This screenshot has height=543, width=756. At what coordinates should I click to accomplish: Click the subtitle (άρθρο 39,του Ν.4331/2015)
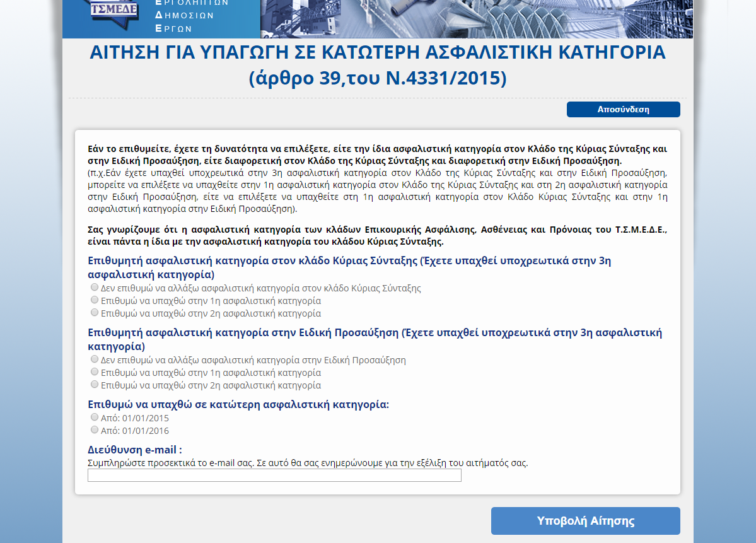tap(378, 78)
